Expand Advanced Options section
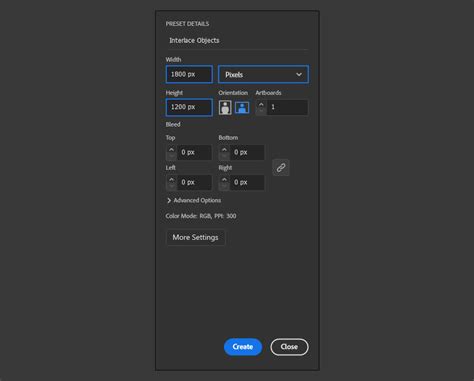Viewport: 474px width, 381px height. point(194,200)
